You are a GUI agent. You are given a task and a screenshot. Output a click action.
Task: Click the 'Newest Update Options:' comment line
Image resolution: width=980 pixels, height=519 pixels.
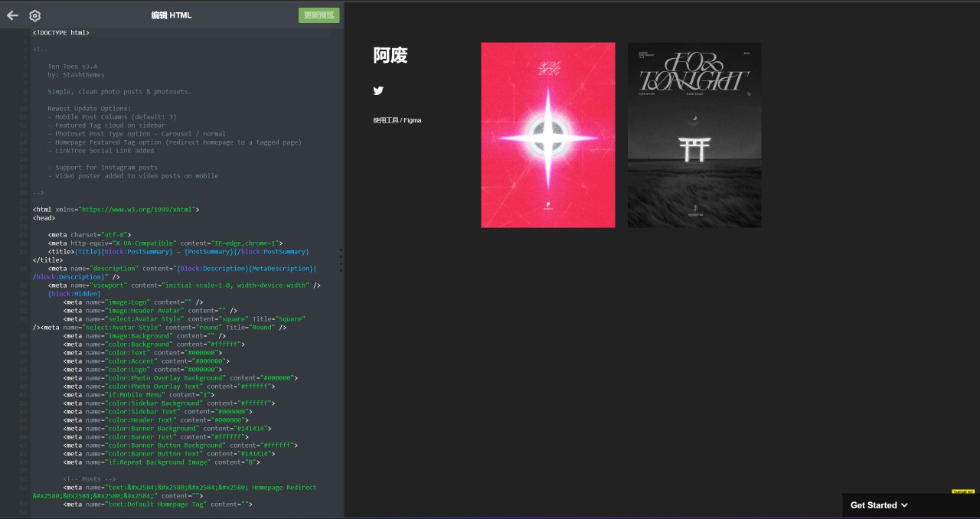(90, 109)
